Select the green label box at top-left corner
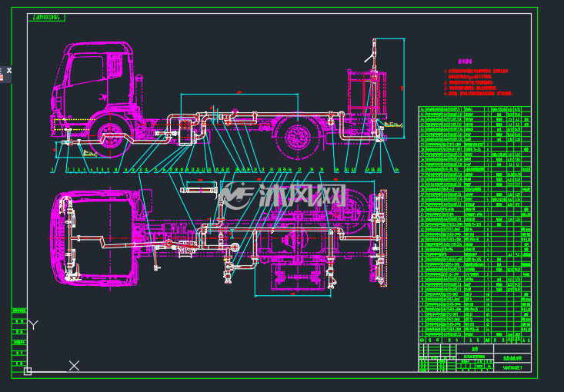The image size is (564, 392). click(46, 17)
